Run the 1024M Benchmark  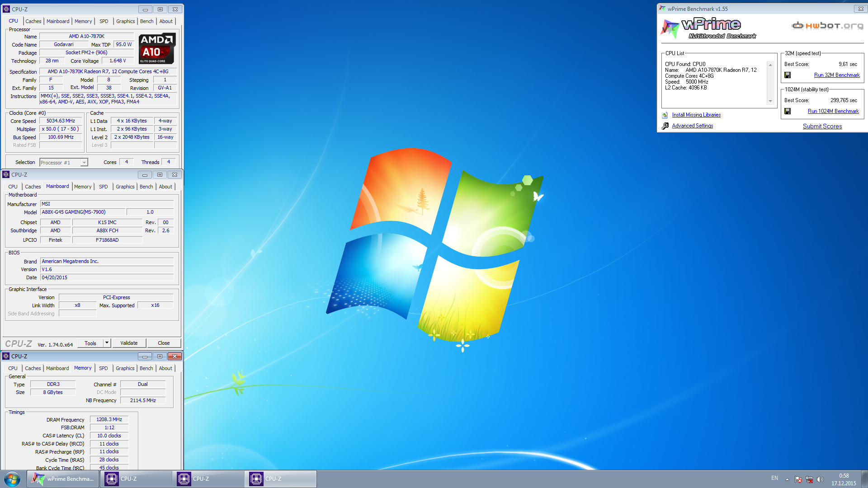(x=833, y=111)
